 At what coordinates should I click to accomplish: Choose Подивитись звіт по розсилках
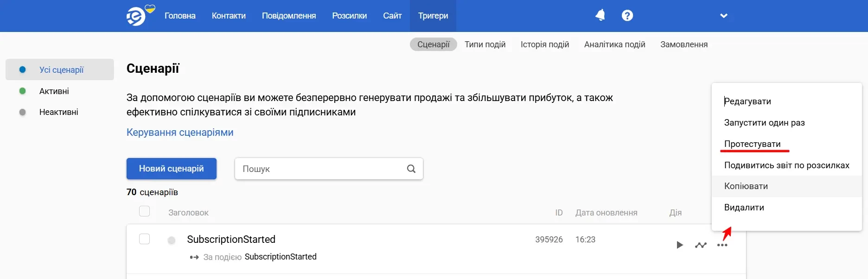787,165
